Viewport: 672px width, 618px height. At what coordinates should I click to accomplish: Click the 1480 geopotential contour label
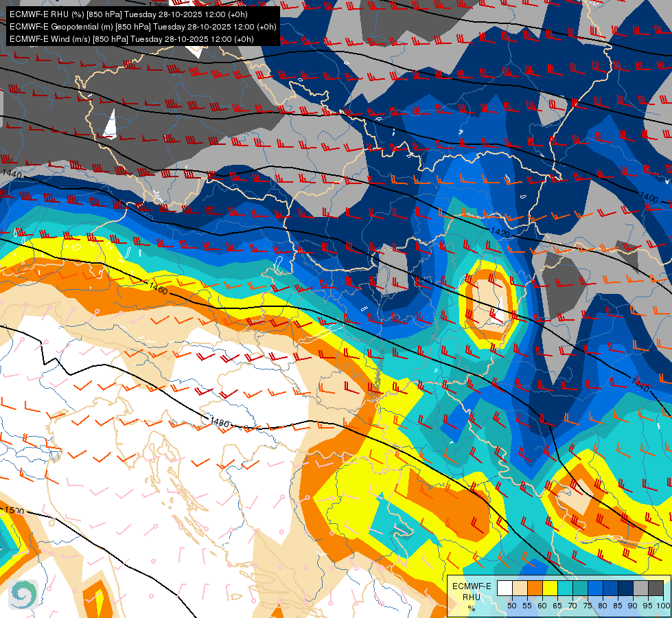point(220,422)
